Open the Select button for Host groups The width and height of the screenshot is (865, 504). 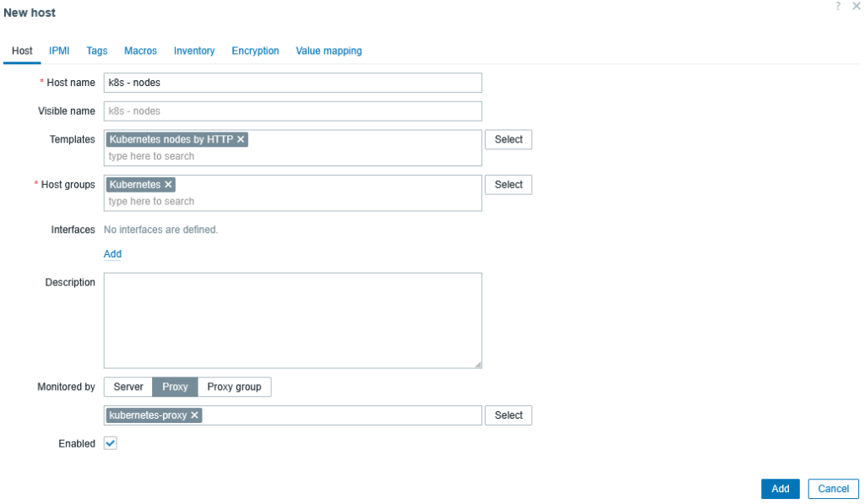[x=508, y=185]
